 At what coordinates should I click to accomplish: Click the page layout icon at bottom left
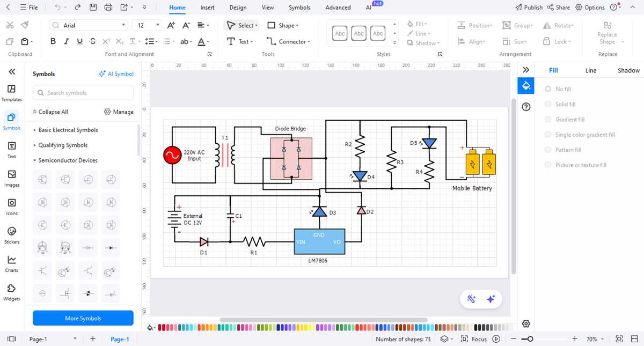[12, 339]
